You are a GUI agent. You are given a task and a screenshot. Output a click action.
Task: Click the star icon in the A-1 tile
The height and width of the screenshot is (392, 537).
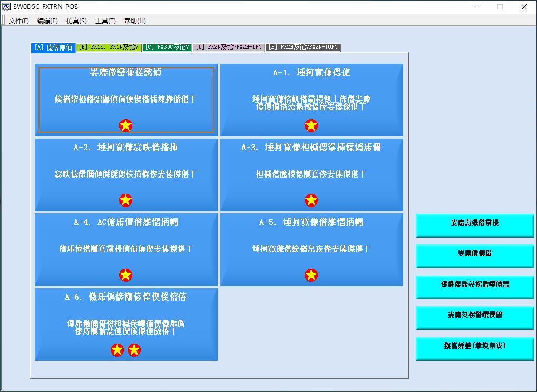click(311, 125)
